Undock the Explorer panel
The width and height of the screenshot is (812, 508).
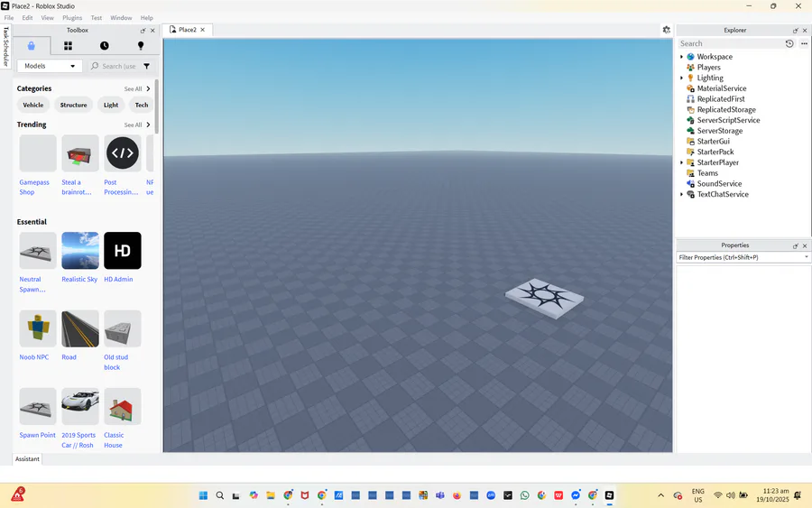coord(796,31)
